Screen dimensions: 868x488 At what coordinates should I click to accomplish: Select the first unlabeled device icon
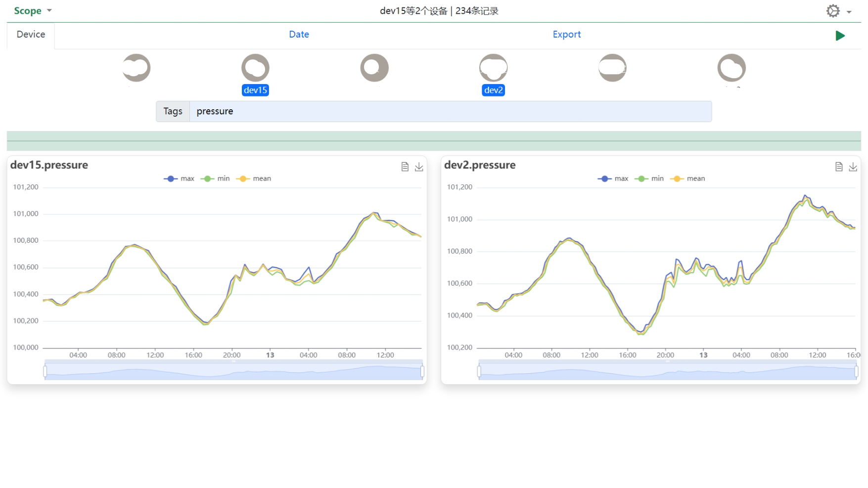137,68
